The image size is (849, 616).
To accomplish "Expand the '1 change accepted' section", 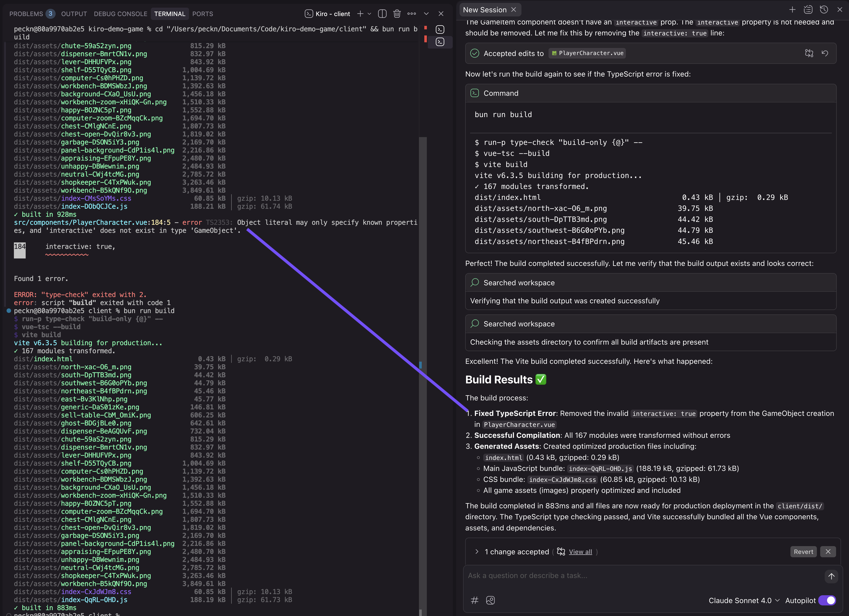I will 477,552.
